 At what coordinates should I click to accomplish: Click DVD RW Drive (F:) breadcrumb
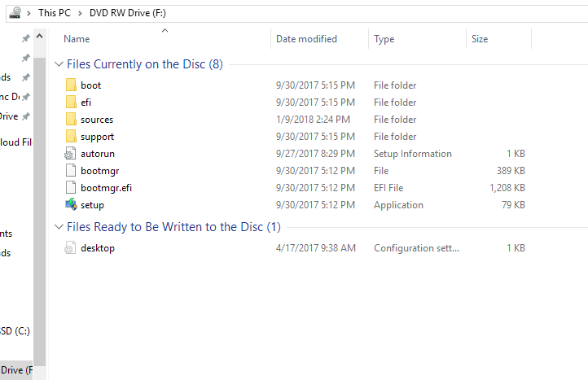[128, 13]
